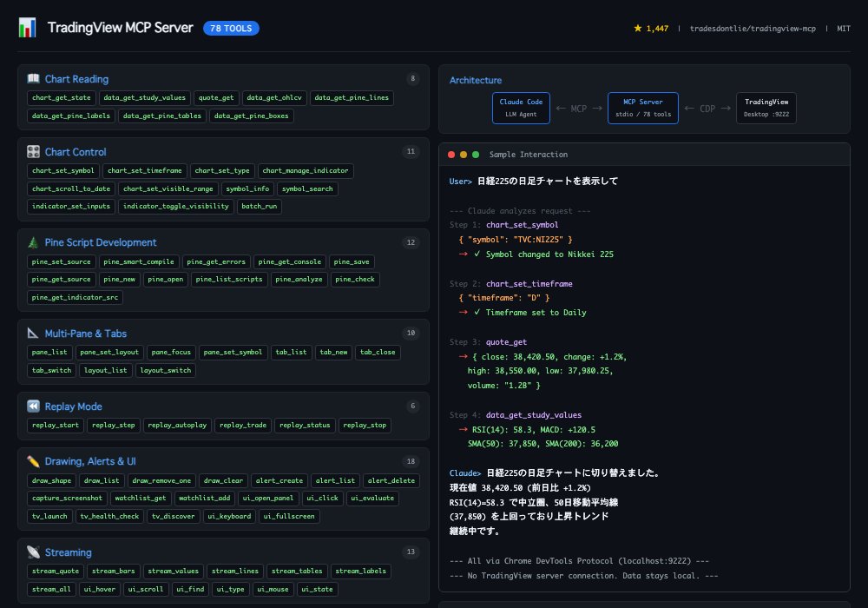Image resolution: width=868 pixels, height=608 pixels.
Task: Click the symbol_search tool tag
Action: point(307,188)
